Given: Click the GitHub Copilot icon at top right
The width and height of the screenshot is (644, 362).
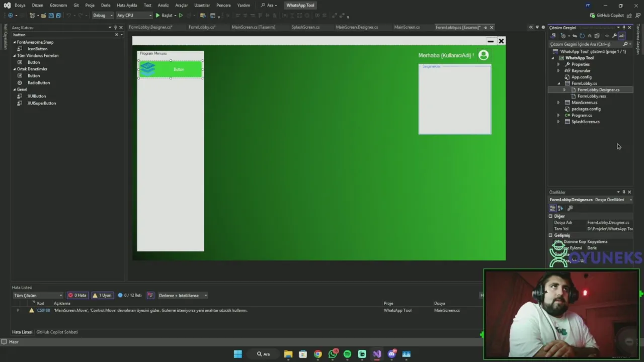Looking at the screenshot, I should click(x=592, y=16).
